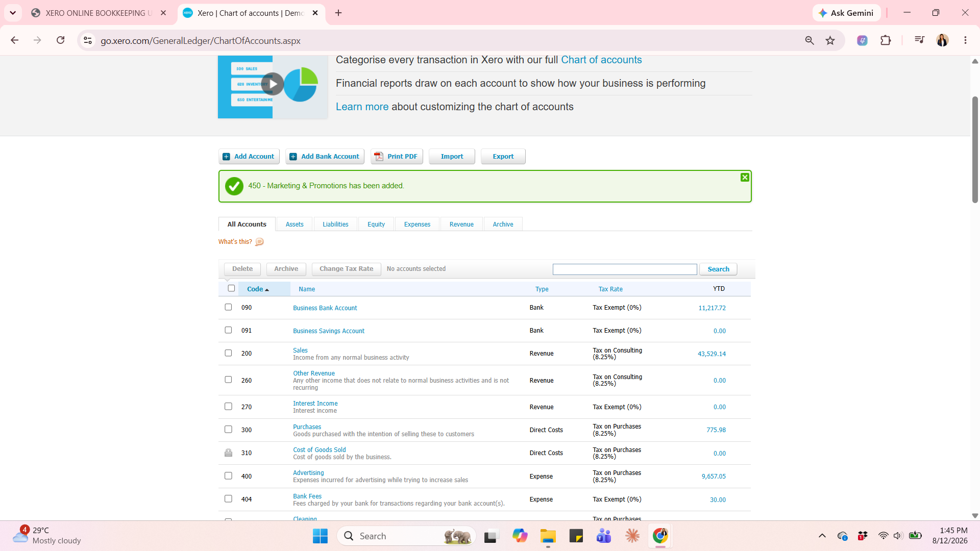Bookmark this page with the star icon
This screenshot has width=980, height=551.
830,40
